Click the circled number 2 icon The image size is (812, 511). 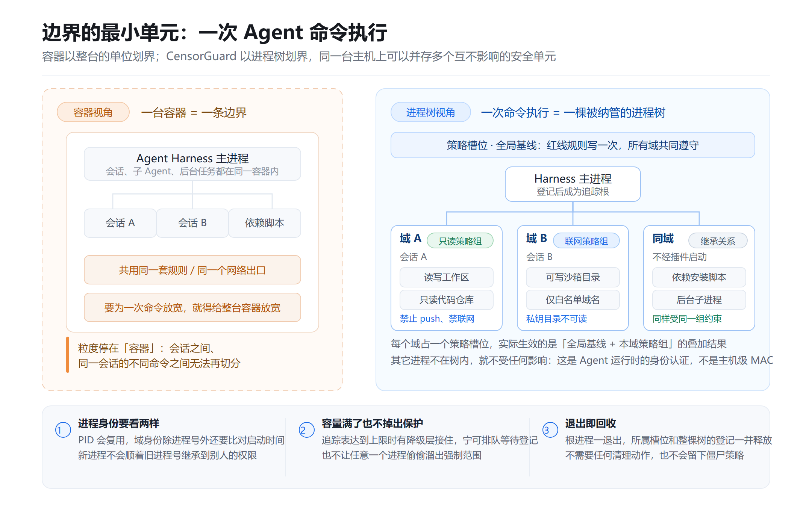[307, 430]
